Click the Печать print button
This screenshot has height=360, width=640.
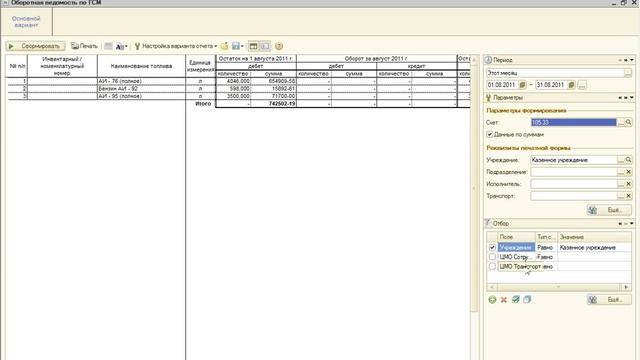pos(84,46)
